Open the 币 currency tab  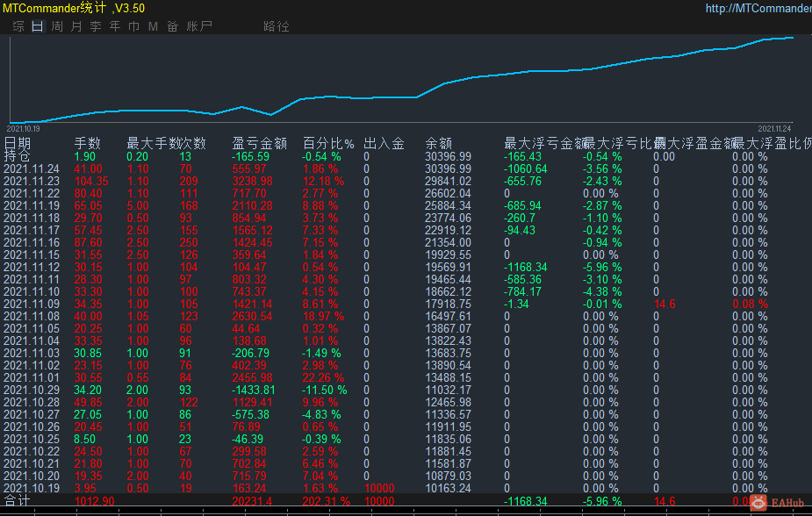pyautogui.click(x=133, y=26)
